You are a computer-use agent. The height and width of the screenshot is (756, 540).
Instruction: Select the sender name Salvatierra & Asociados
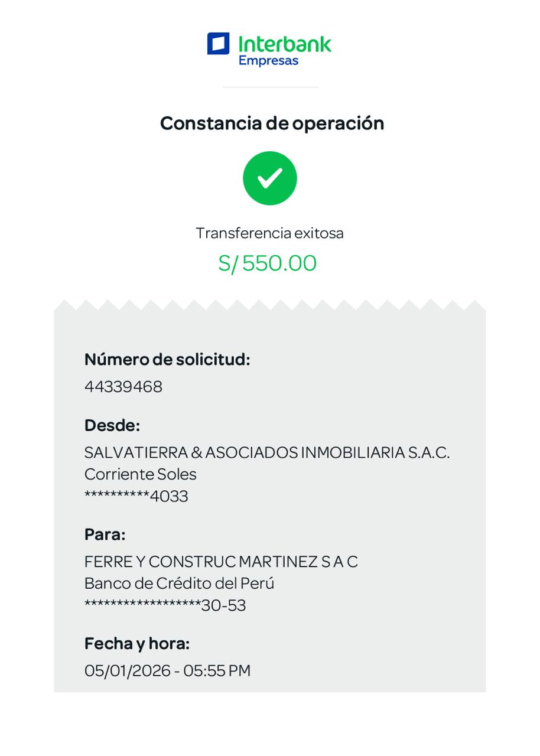coord(266,452)
